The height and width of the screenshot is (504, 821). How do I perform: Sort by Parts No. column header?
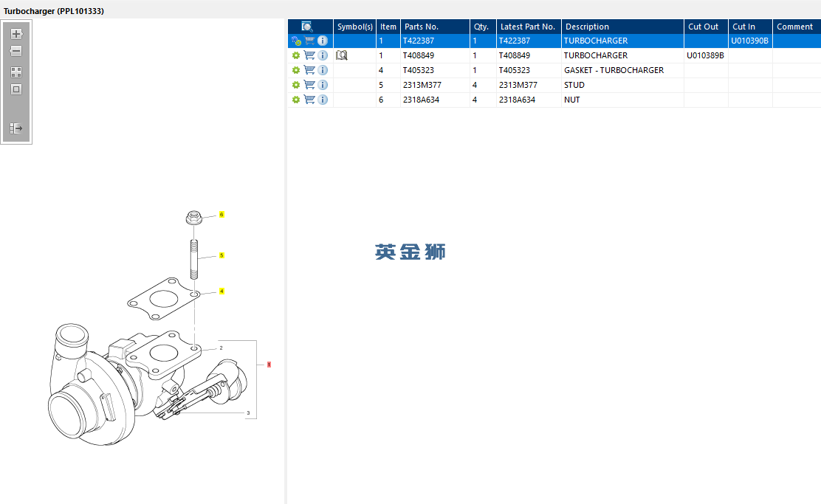click(435, 27)
